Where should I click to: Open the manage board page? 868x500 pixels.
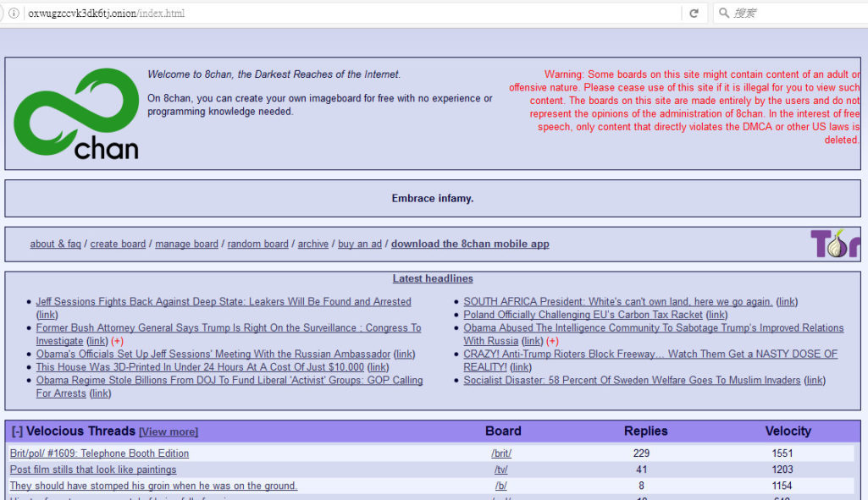click(186, 245)
